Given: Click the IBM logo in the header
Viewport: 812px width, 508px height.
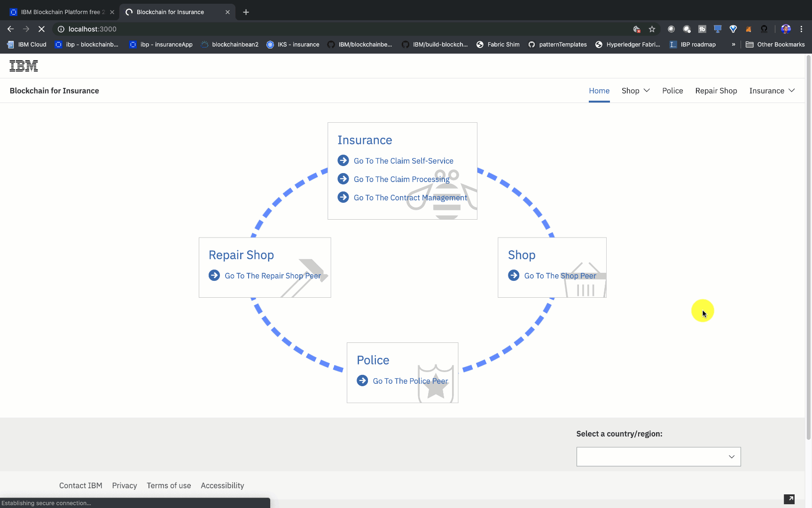Looking at the screenshot, I should coord(23,66).
